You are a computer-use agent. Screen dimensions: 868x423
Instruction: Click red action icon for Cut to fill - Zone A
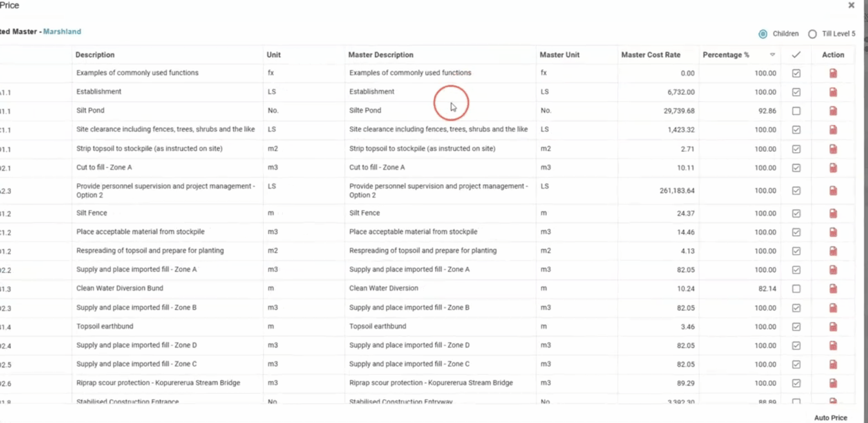click(833, 168)
